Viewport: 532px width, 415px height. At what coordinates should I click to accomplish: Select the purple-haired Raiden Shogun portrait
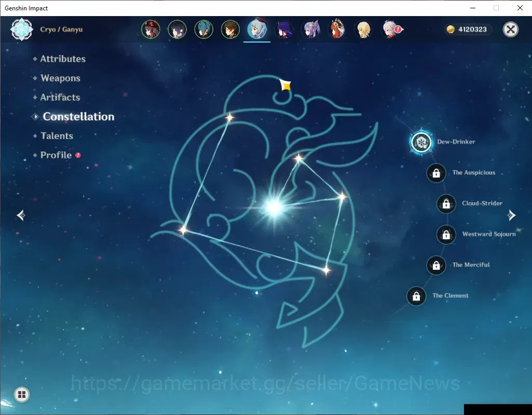click(284, 30)
